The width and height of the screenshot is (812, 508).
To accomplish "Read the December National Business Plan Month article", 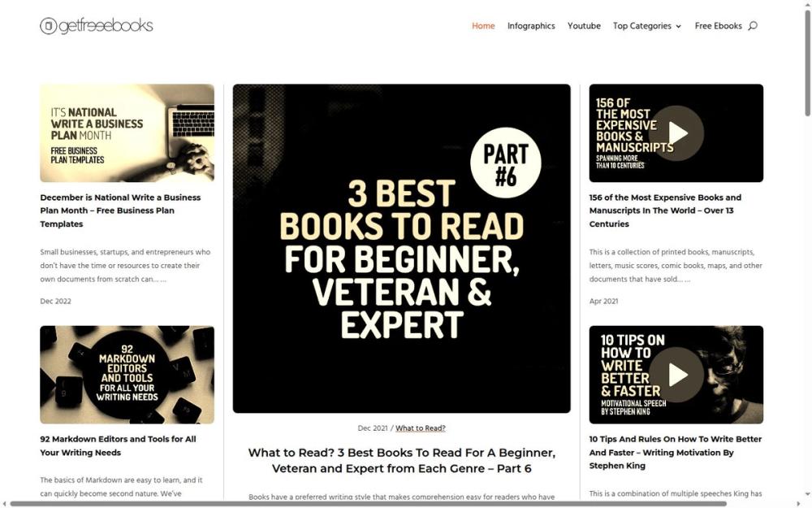I will 120,211.
